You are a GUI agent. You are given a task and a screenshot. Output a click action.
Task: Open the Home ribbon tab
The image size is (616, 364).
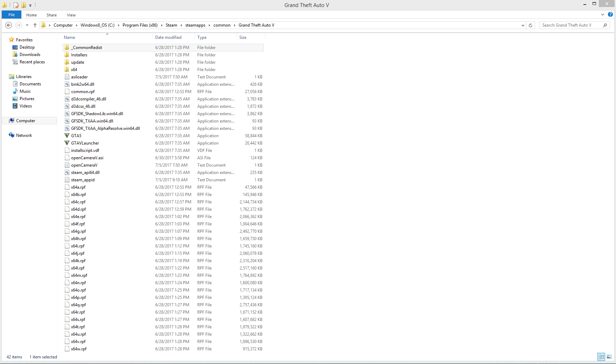point(32,15)
